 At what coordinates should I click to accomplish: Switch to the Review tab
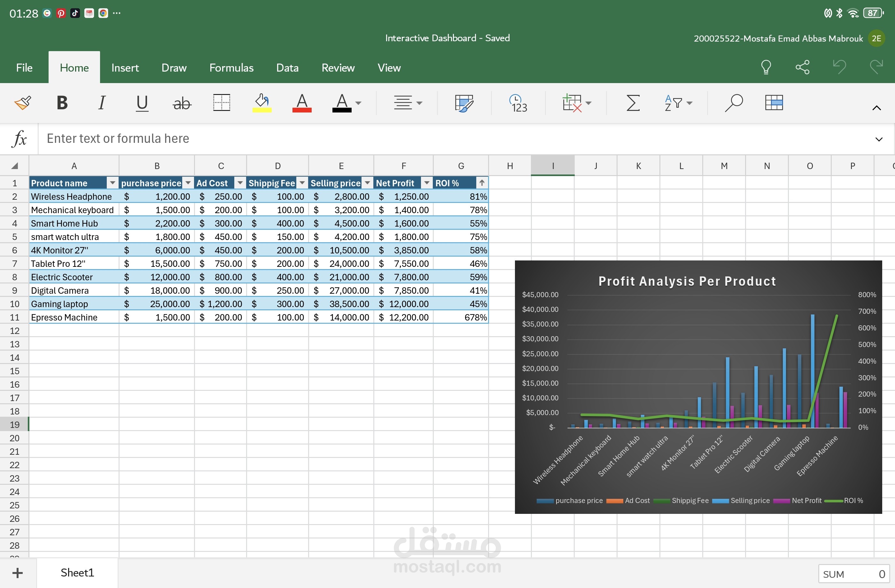point(338,68)
